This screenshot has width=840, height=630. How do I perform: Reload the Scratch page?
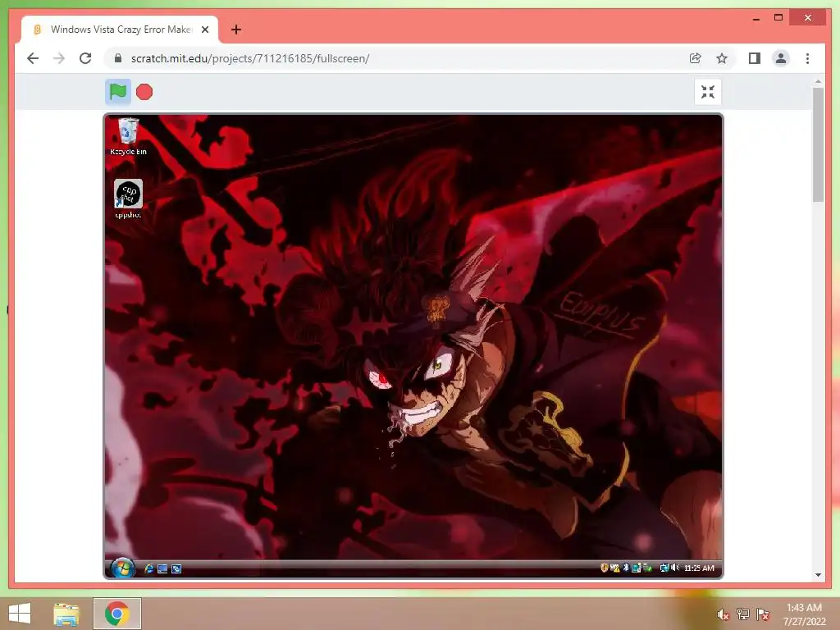[85, 58]
